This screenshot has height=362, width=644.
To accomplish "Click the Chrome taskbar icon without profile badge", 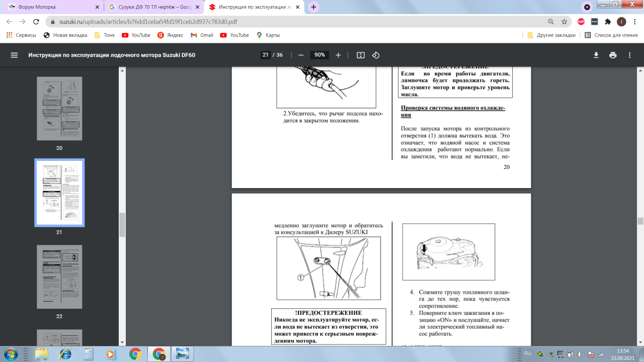I will [135, 353].
